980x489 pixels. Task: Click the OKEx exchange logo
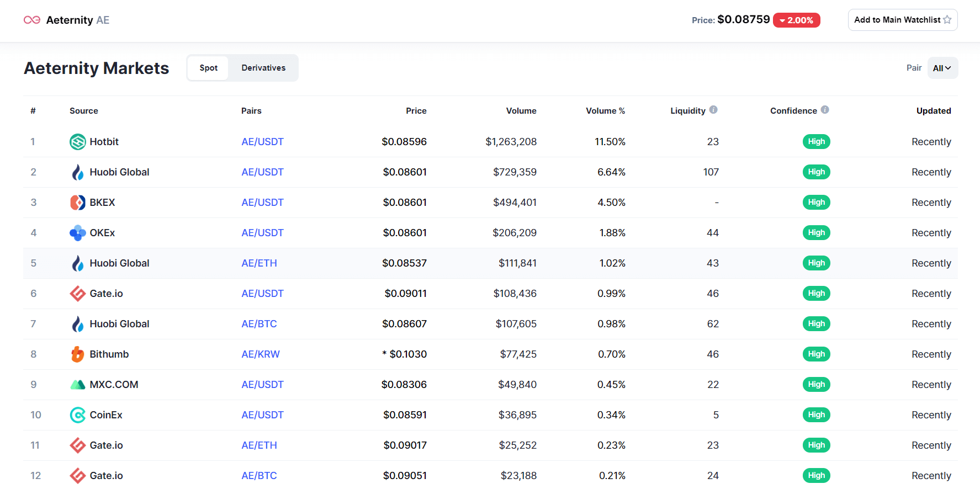tap(78, 233)
